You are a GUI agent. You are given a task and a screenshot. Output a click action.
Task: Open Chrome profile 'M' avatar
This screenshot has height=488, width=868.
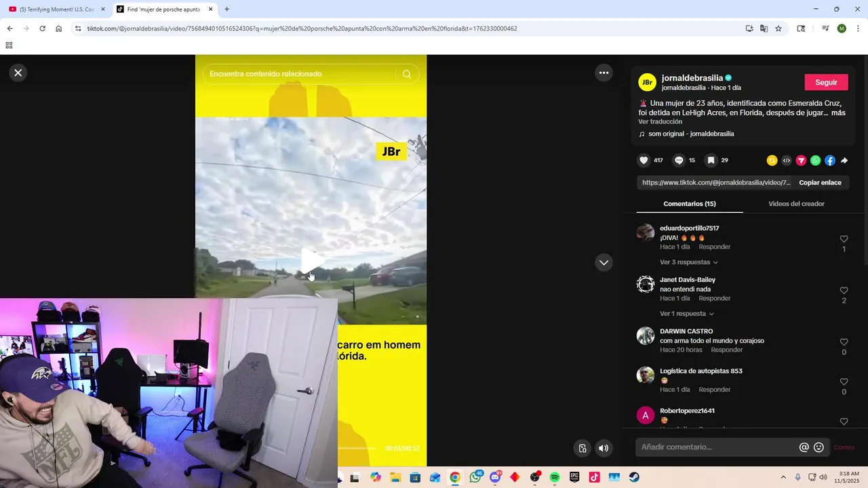click(x=842, y=28)
